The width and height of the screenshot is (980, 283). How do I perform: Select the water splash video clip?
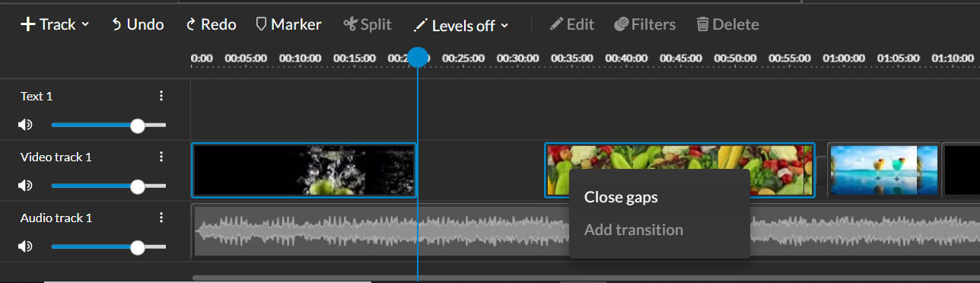click(304, 170)
